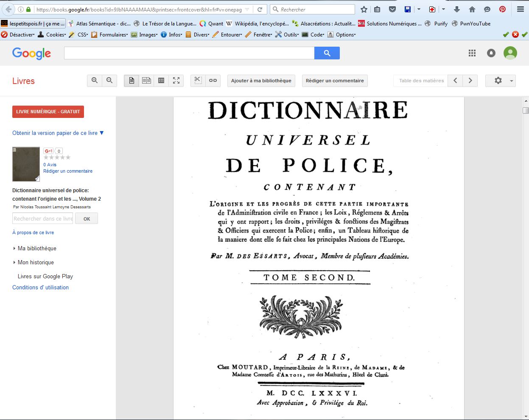Image resolution: width=529 pixels, height=420 pixels.
Task: Select the clip (scissors) tool
Action: pos(198,81)
